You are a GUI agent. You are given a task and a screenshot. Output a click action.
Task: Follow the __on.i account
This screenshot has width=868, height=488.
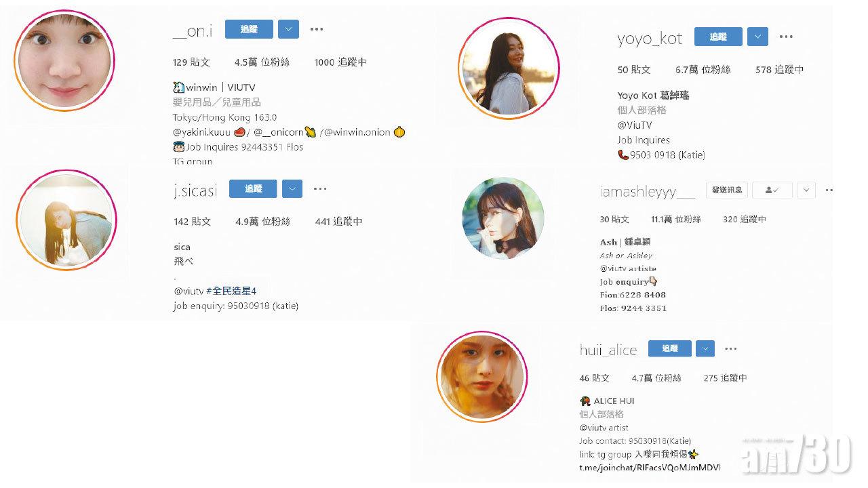[249, 29]
